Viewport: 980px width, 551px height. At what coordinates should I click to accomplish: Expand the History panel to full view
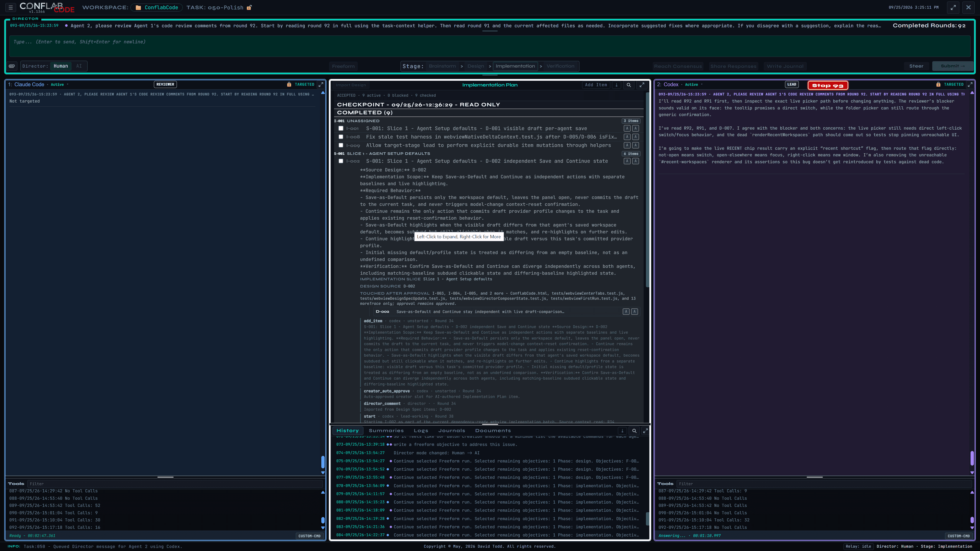tap(645, 431)
